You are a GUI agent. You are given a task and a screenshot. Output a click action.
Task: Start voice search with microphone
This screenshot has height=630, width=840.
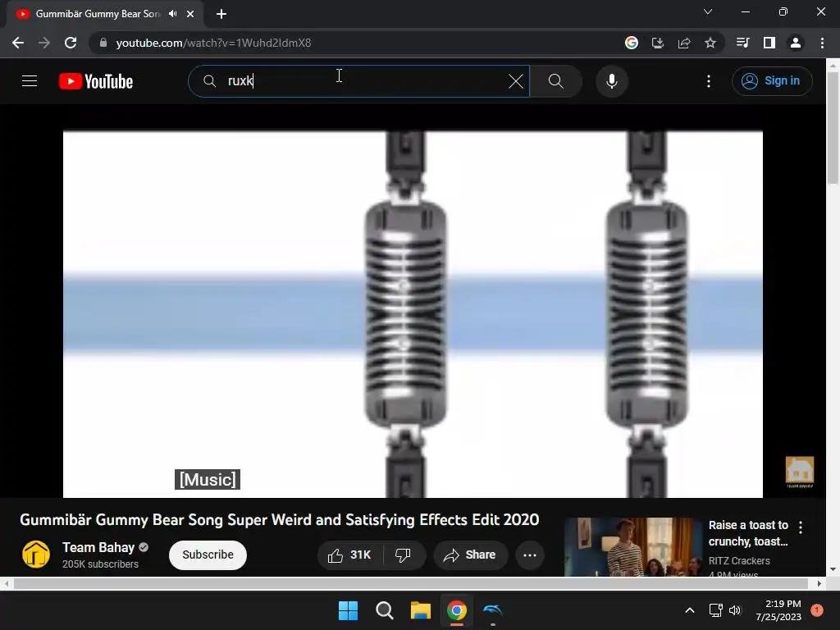click(612, 81)
